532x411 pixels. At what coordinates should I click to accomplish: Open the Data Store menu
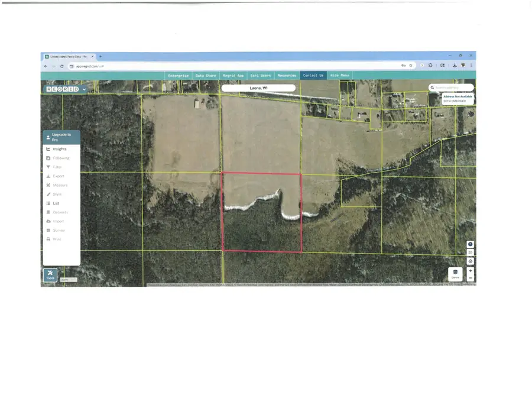[205, 75]
